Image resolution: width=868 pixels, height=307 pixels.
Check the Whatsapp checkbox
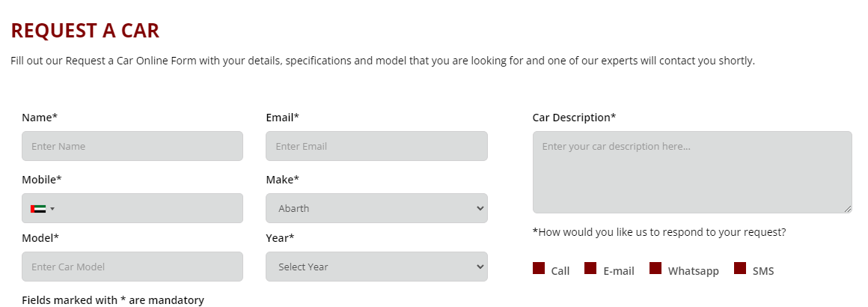point(655,268)
